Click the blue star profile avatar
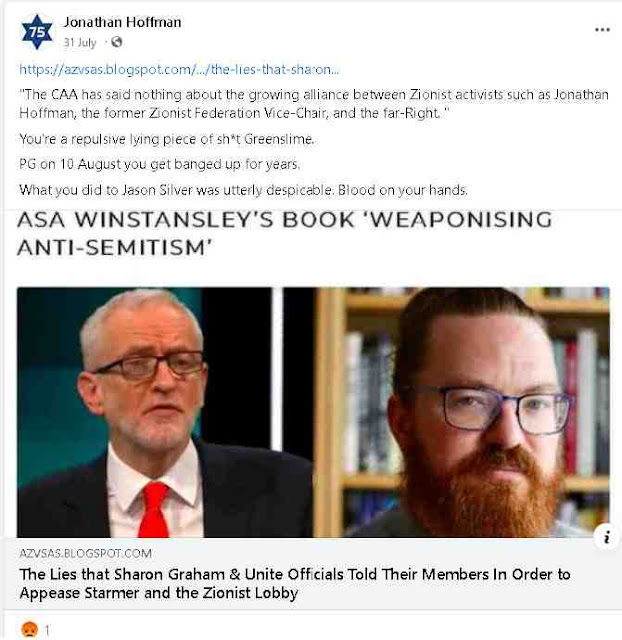This screenshot has height=640, width=622. [x=37, y=32]
